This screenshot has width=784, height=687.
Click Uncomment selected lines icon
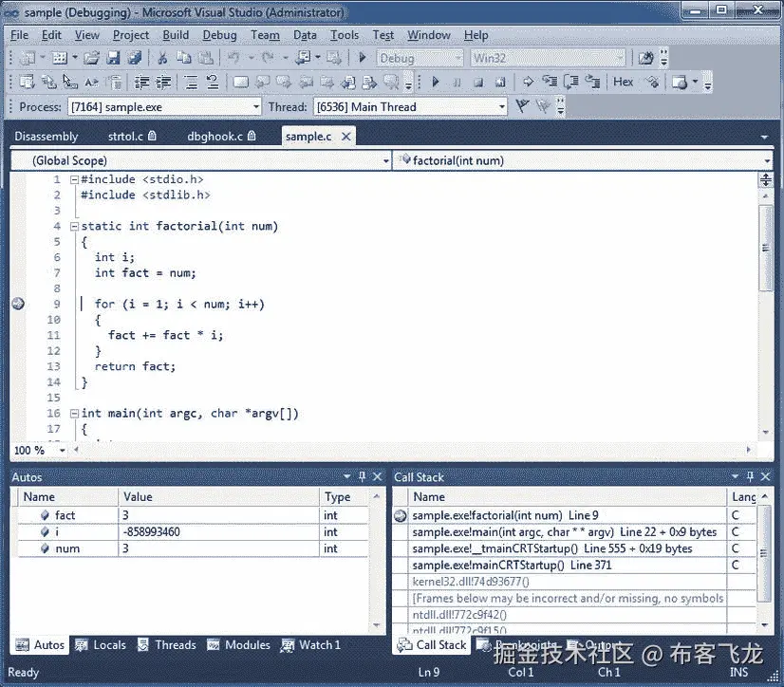click(213, 82)
